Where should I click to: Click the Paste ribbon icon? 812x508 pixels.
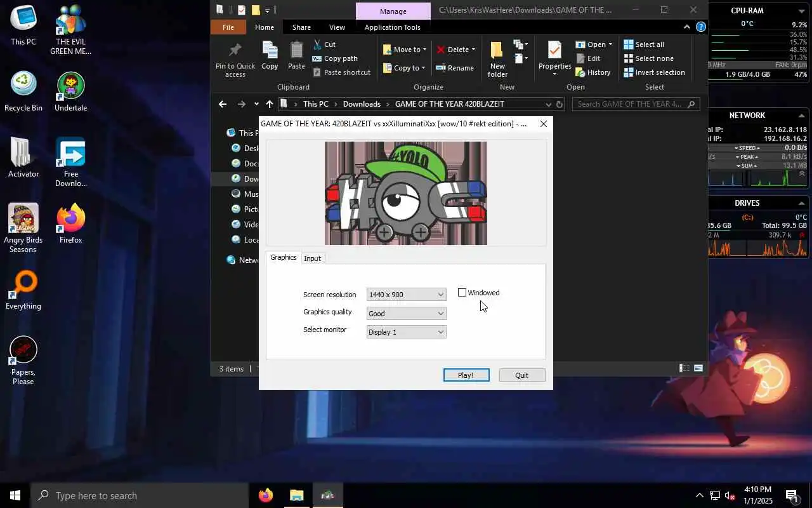tap(296, 56)
